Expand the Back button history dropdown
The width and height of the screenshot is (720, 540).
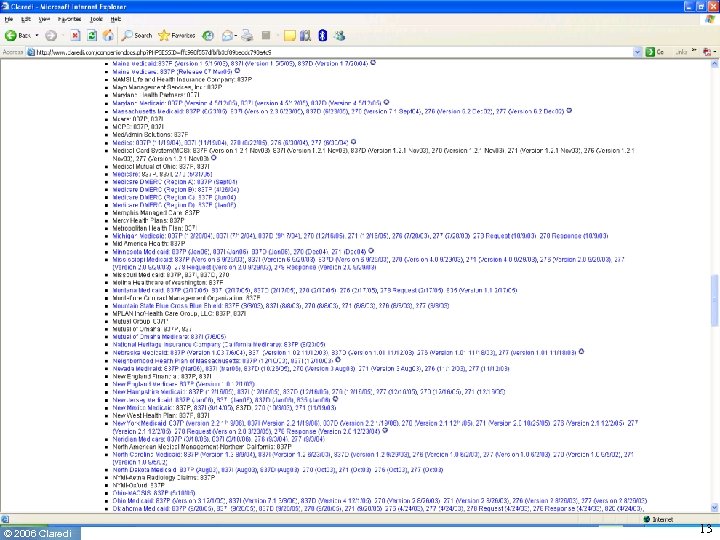pos(37,35)
